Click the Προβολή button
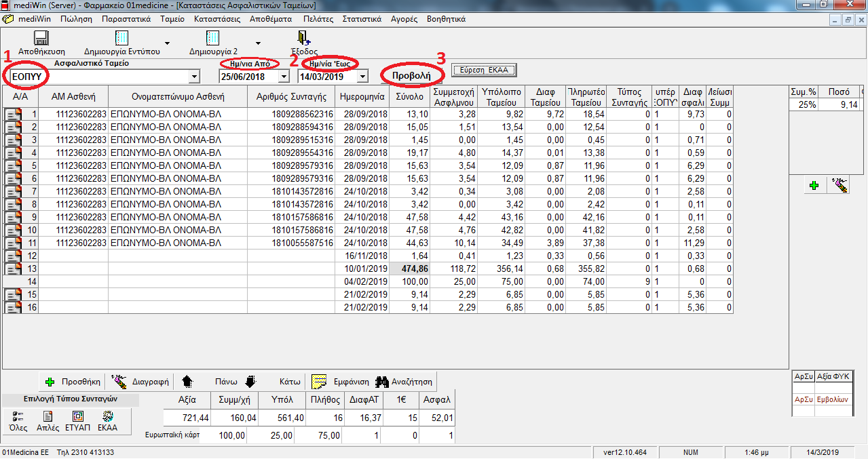 point(413,75)
